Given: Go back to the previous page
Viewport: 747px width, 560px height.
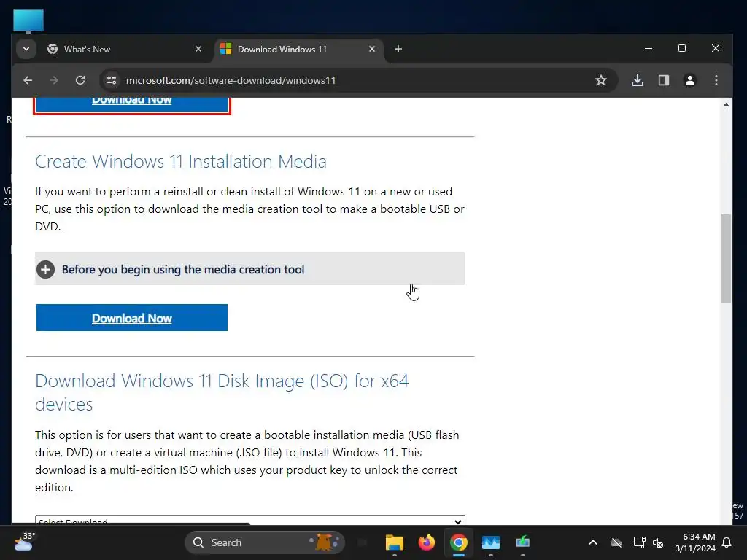Looking at the screenshot, I should tap(28, 80).
